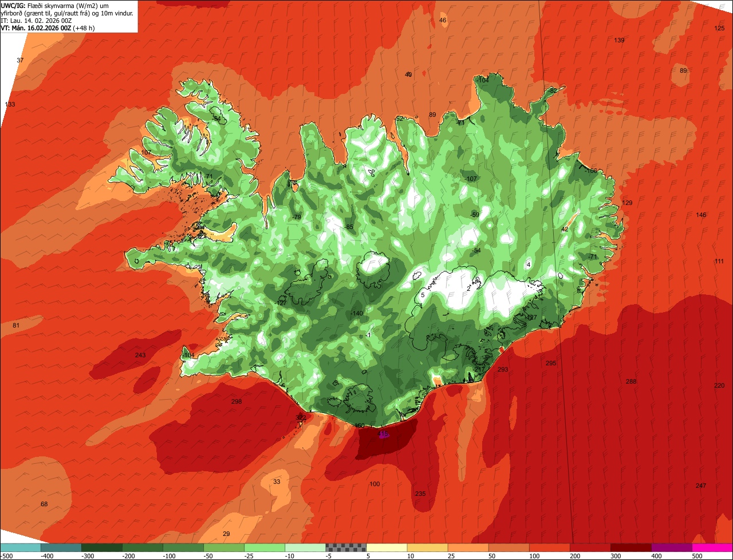
Task: Click the map value 79
Action: tap(296, 217)
